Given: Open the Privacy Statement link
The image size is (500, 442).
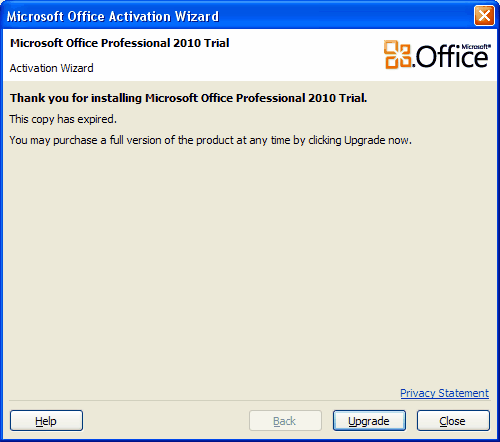Looking at the screenshot, I should 444,393.
